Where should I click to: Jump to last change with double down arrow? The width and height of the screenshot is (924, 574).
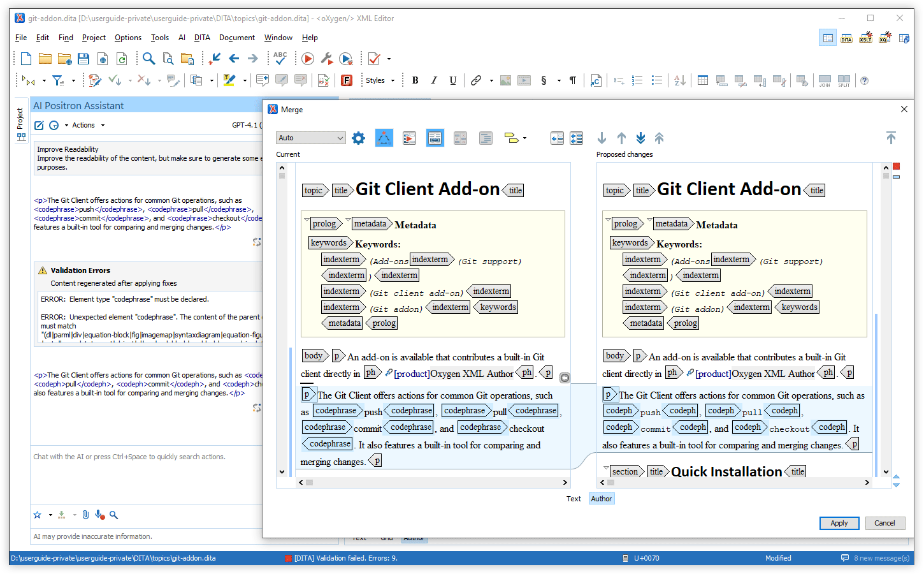(x=640, y=138)
